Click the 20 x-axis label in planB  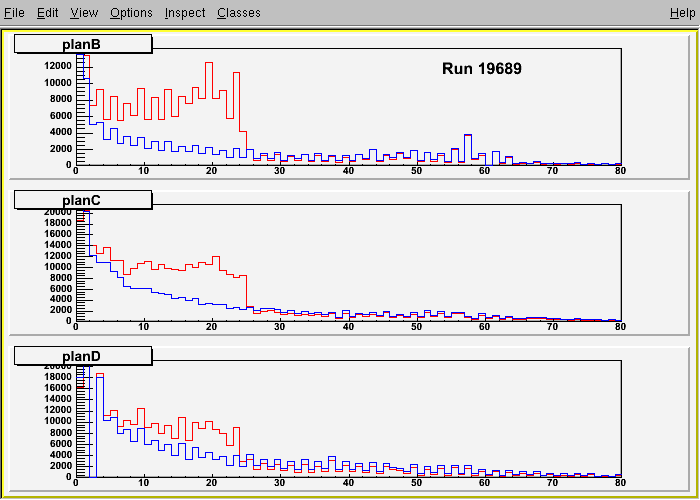point(212,171)
